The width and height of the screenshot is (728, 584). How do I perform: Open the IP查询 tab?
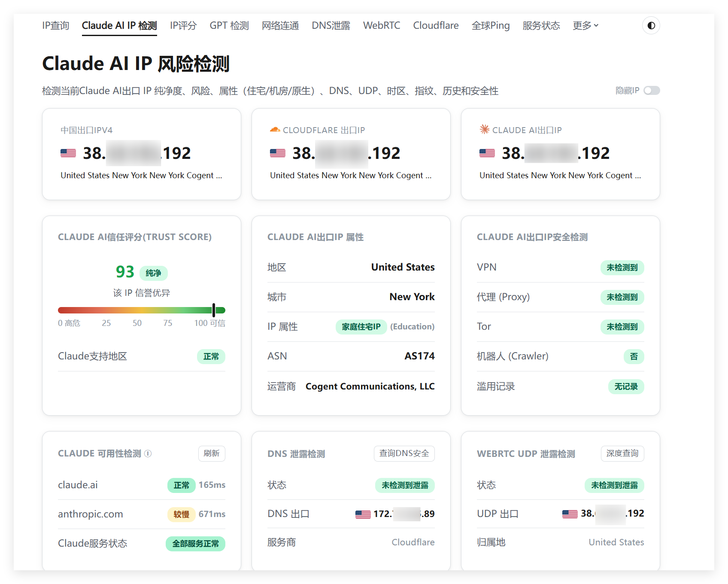[56, 26]
